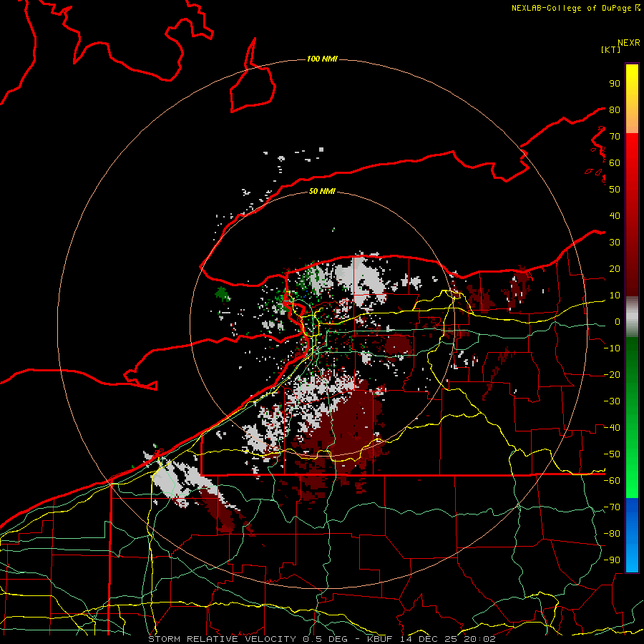Click the '-90' label on the velocity scale
644x644 pixels.
click(x=612, y=560)
